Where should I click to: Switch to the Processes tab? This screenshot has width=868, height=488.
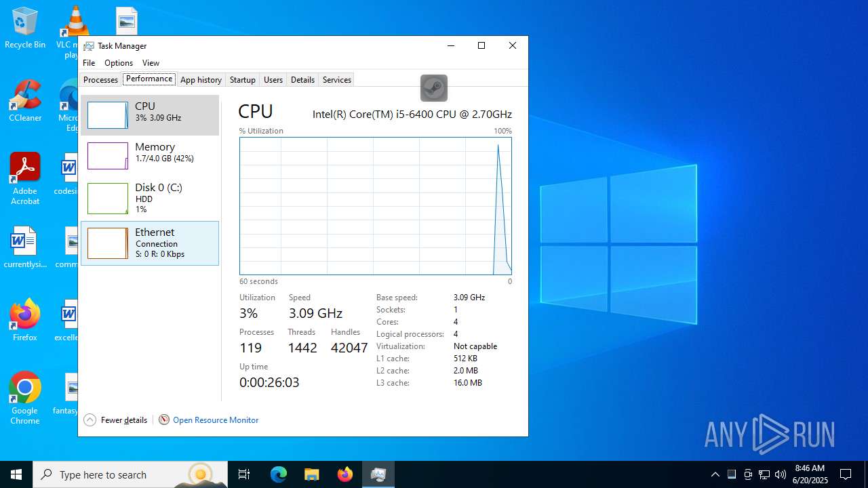pyautogui.click(x=101, y=80)
